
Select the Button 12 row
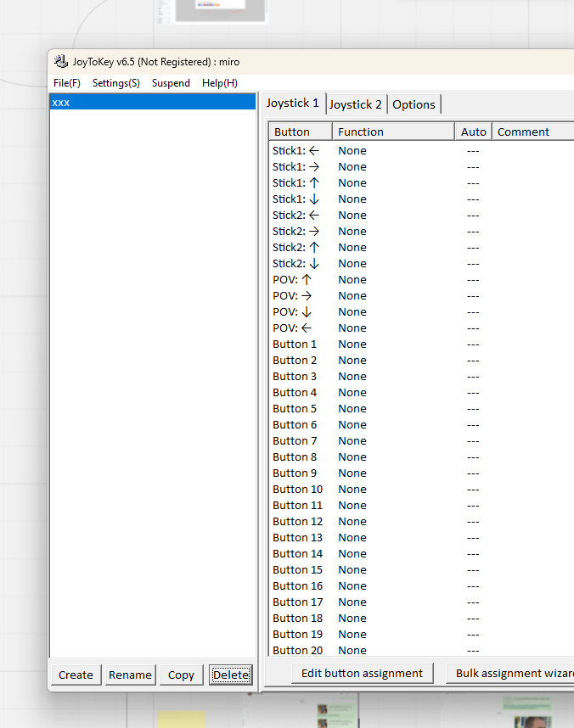click(x=421, y=521)
